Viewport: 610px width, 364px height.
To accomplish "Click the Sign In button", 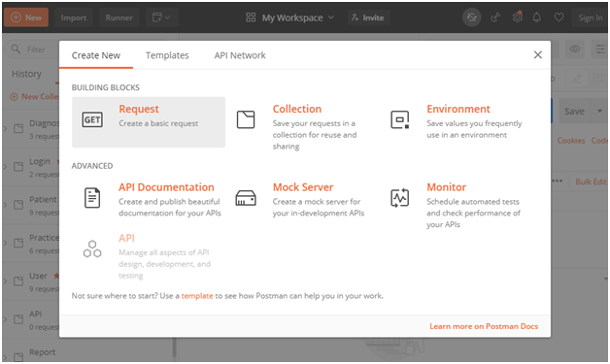I will [590, 17].
